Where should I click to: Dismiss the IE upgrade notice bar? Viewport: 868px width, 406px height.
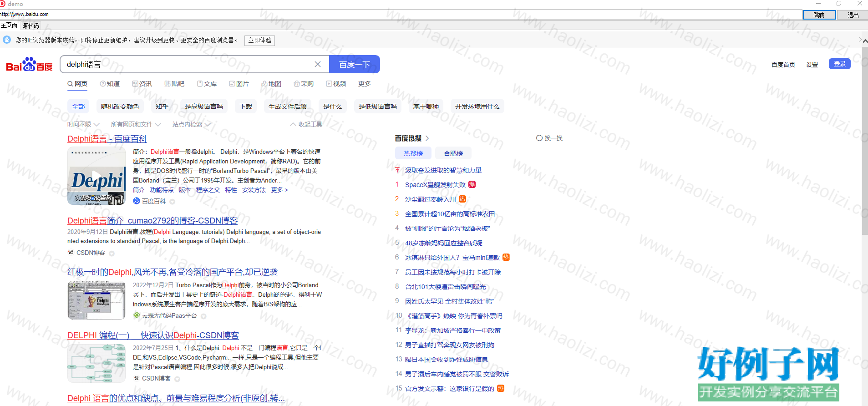point(860,40)
